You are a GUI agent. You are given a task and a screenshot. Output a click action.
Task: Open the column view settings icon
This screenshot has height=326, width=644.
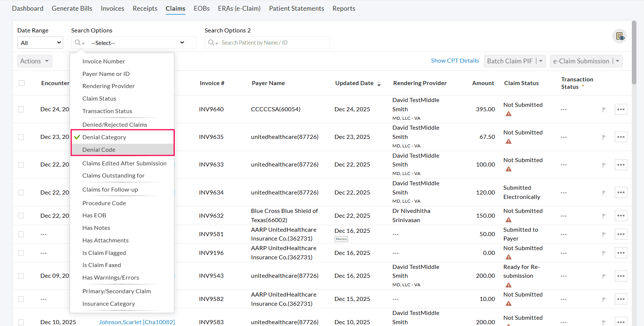[620, 36]
